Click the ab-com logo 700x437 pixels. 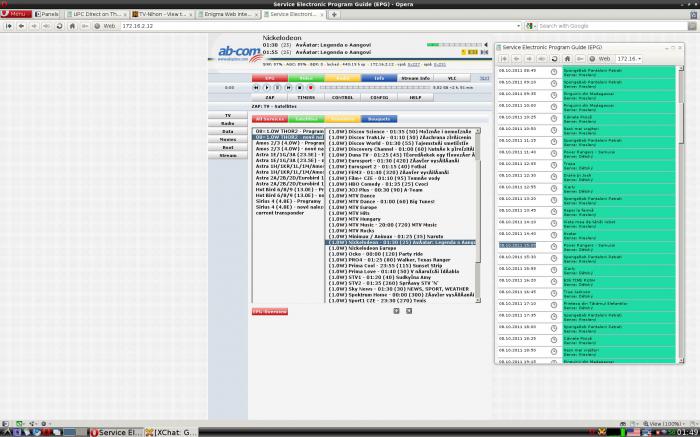[x=238, y=54]
